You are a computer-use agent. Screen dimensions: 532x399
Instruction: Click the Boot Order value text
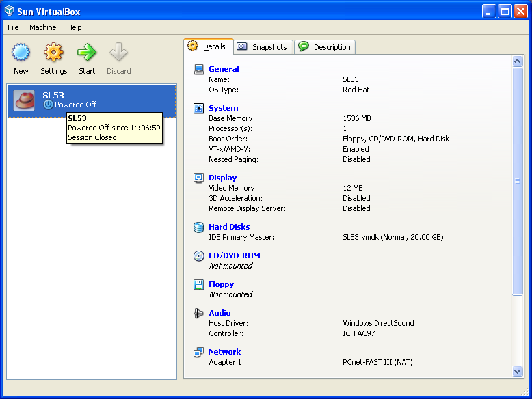[x=396, y=139]
